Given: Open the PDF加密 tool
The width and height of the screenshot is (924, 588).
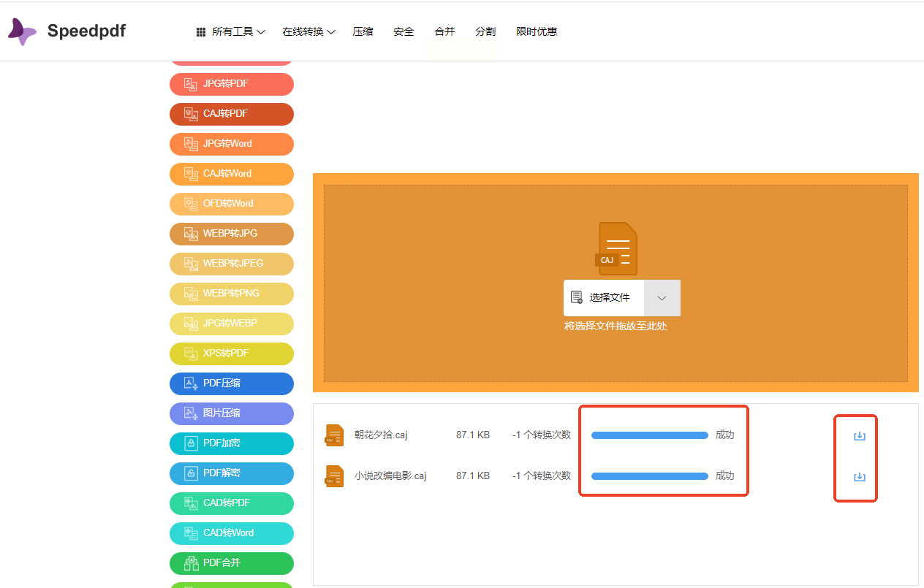Looking at the screenshot, I should point(231,443).
